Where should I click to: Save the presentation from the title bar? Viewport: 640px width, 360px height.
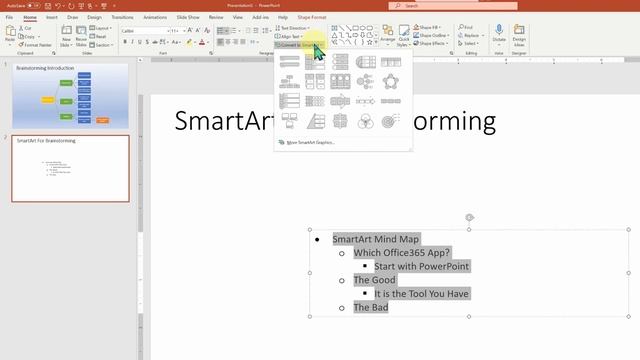click(48, 6)
